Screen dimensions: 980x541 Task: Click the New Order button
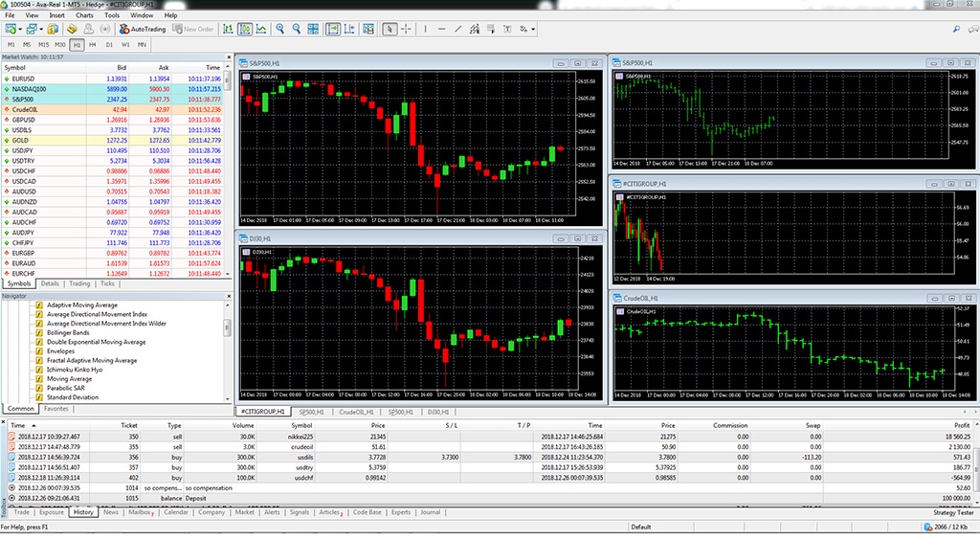193,29
